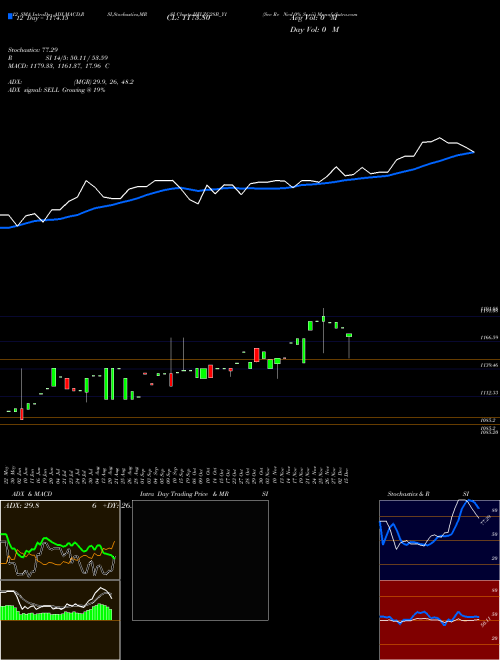Click the 'CL: 1173.50' closing price label

pyautogui.click(x=188, y=18)
